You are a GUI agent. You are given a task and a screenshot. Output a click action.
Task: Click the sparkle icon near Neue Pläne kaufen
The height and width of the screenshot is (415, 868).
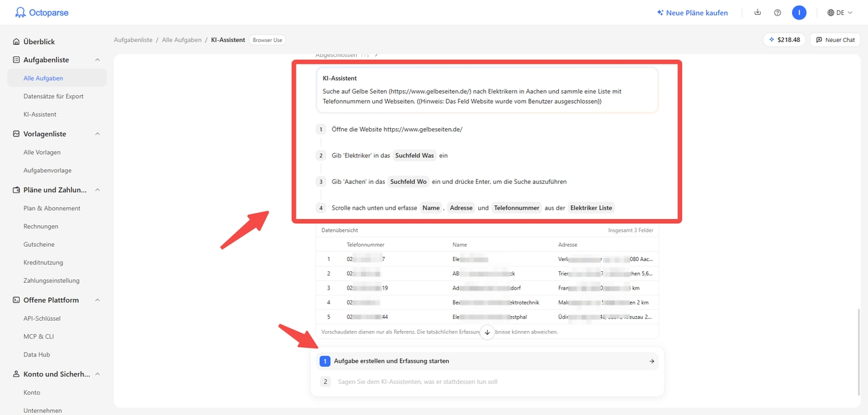click(x=660, y=13)
